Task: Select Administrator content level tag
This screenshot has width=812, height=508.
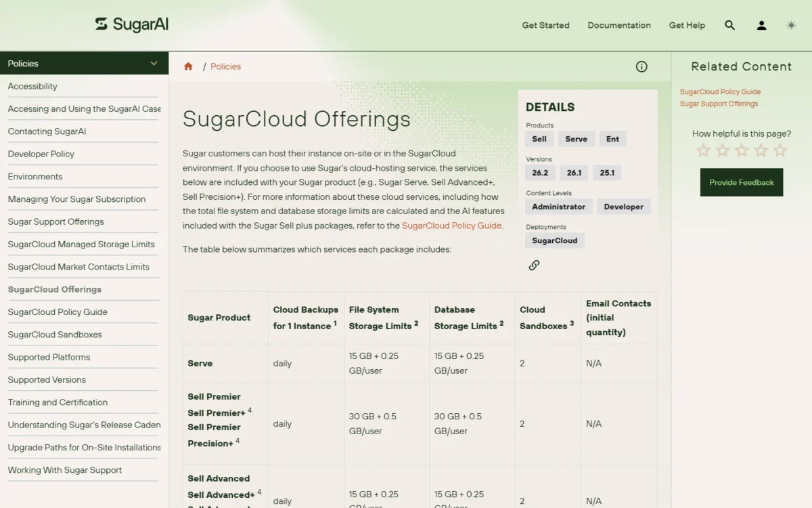Action: 558,207
